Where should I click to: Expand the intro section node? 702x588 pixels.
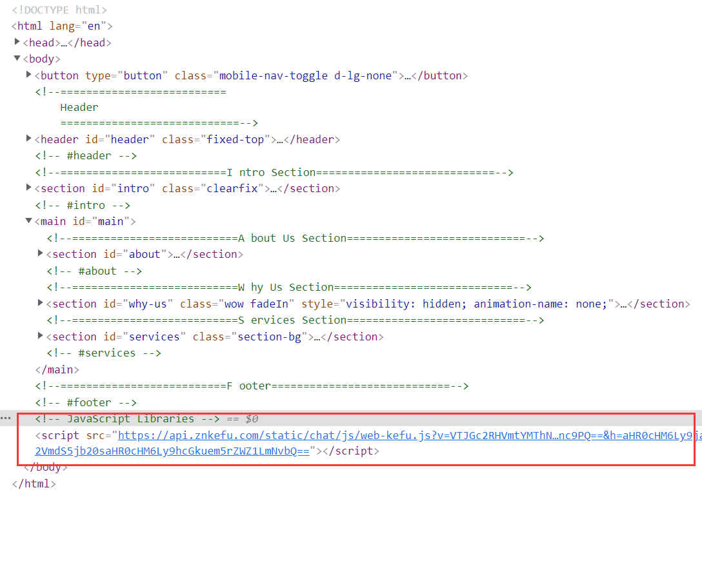28,188
